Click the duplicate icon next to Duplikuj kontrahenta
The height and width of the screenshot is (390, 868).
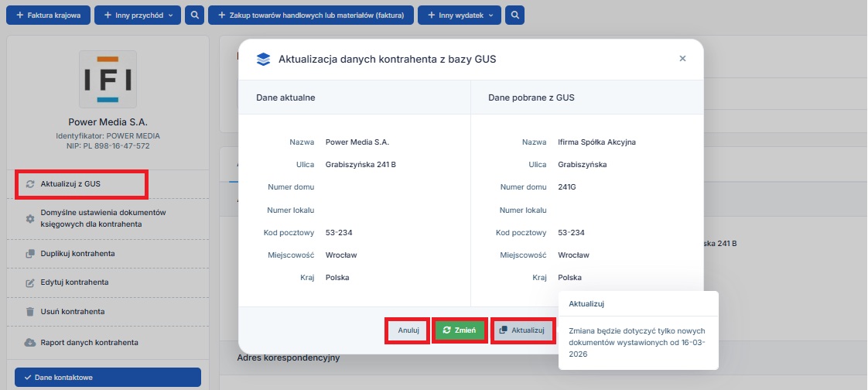coord(30,254)
